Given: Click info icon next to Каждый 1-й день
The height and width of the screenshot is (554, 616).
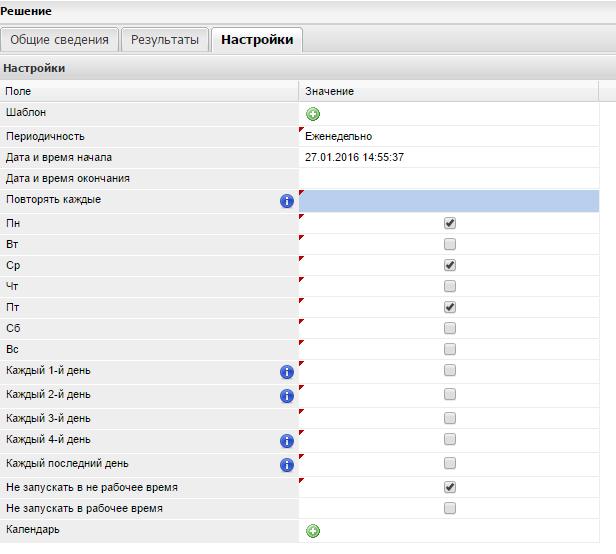Looking at the screenshot, I should tap(287, 372).
